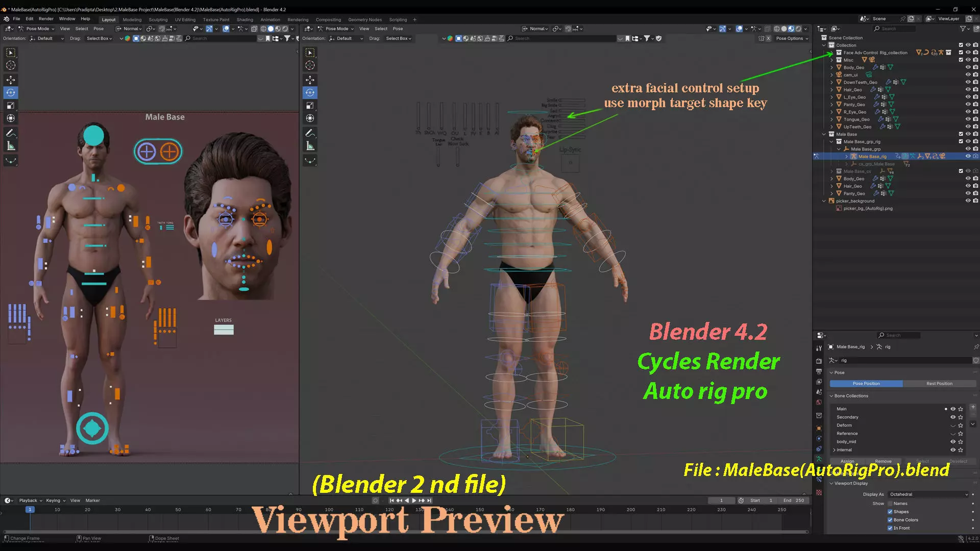Toggle fake user for rig armature
The width and height of the screenshot is (980, 551).
tap(976, 360)
